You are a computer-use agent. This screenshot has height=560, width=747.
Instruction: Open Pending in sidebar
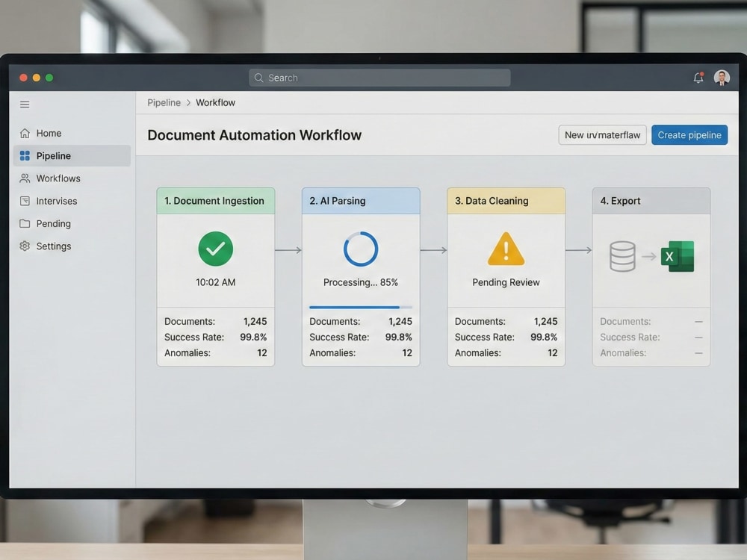[x=72, y=223]
